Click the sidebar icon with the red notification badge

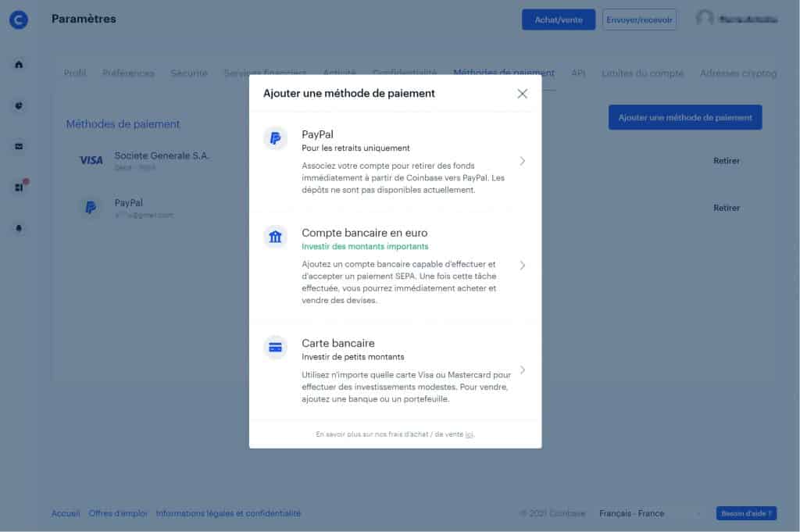pyautogui.click(x=18, y=187)
